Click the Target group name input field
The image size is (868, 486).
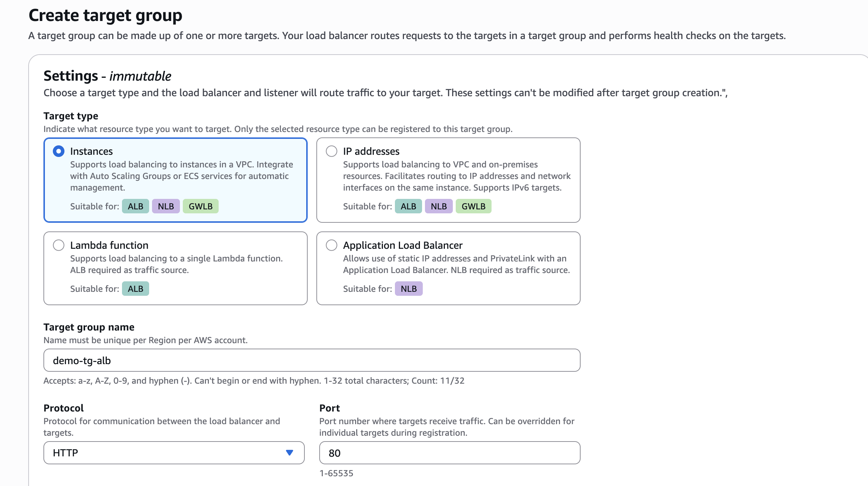pos(312,360)
